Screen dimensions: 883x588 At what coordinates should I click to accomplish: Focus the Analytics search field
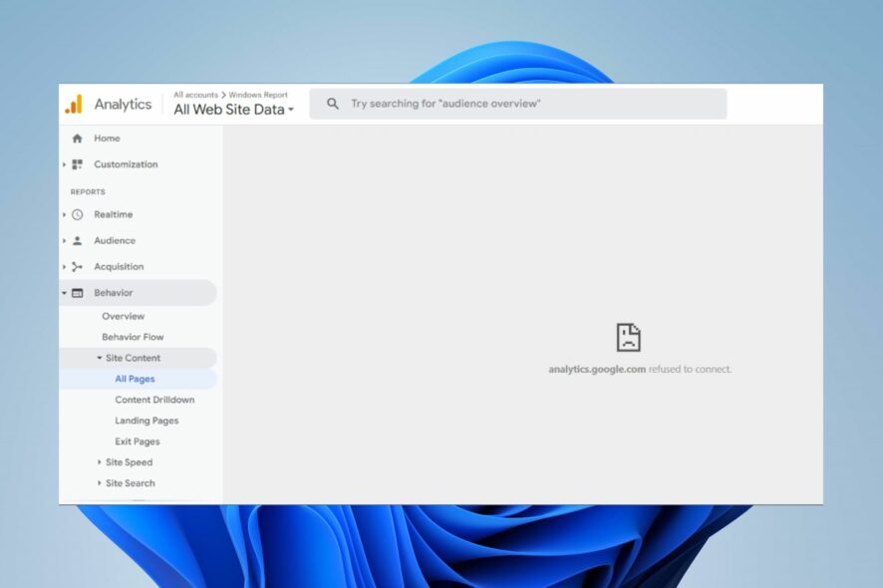coord(518,104)
